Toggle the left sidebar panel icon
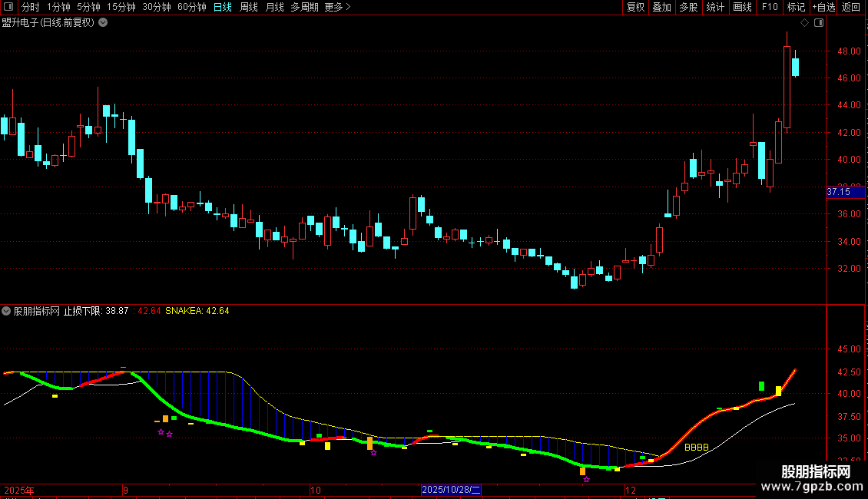Image resolution: width=868 pixels, height=499 pixels. (x=8, y=7)
